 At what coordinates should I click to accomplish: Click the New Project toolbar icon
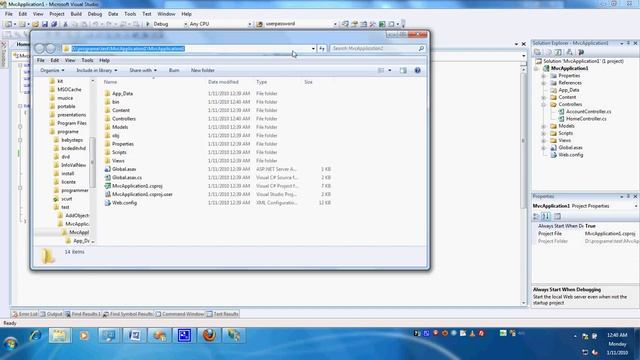coord(8,24)
